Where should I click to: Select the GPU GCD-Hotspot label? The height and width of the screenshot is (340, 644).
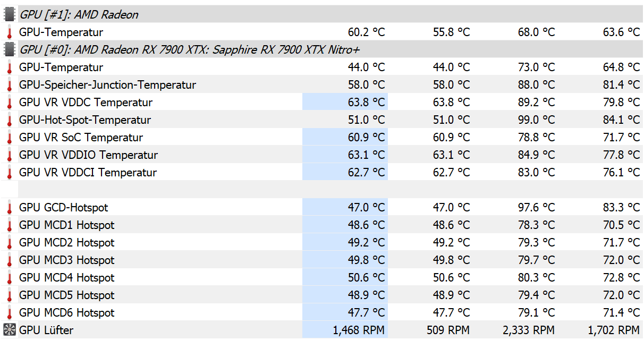64,208
